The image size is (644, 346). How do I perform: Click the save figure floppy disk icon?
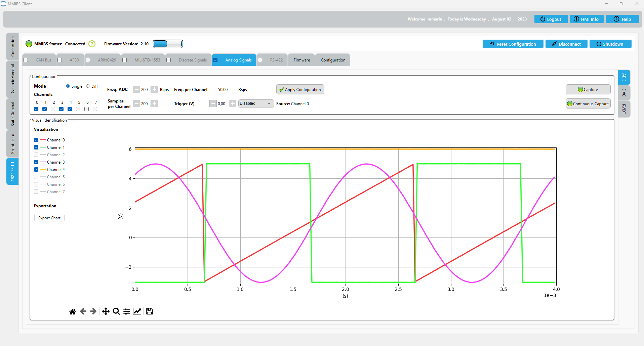click(150, 312)
